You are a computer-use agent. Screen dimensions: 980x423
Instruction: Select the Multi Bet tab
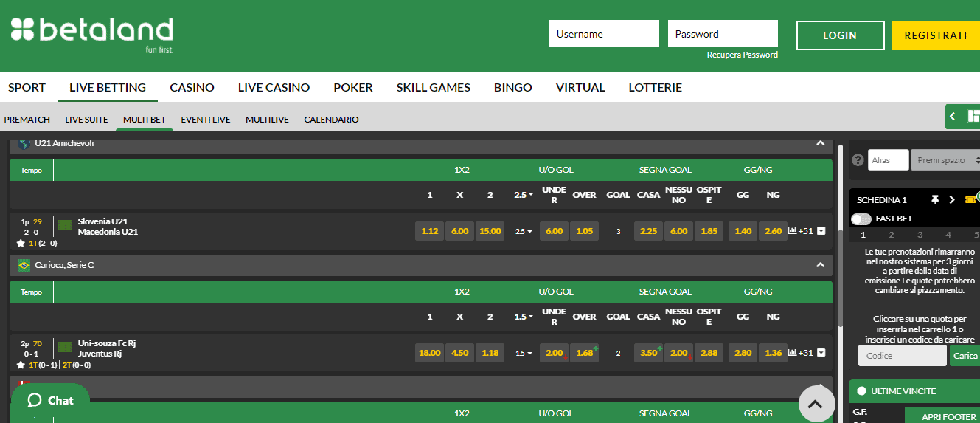coord(145,120)
